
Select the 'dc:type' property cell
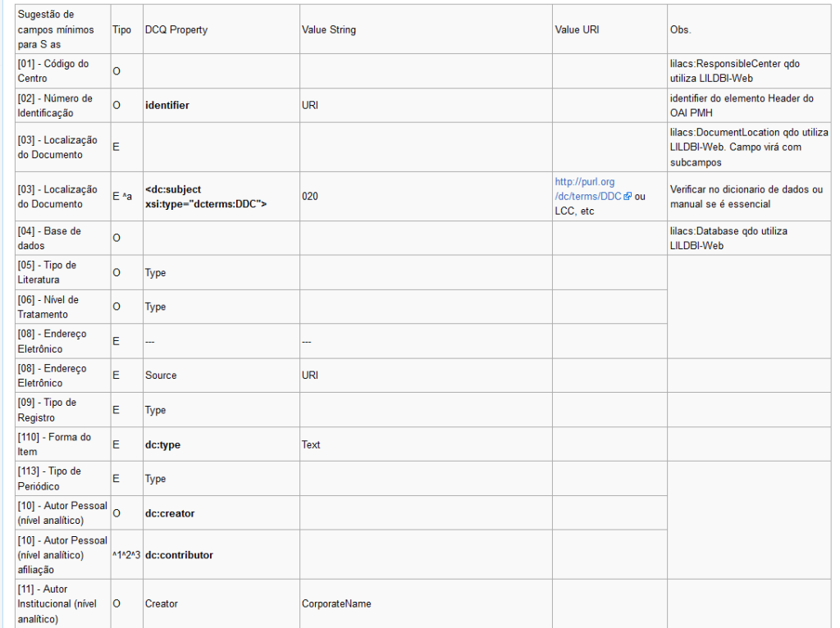pyautogui.click(x=221, y=444)
